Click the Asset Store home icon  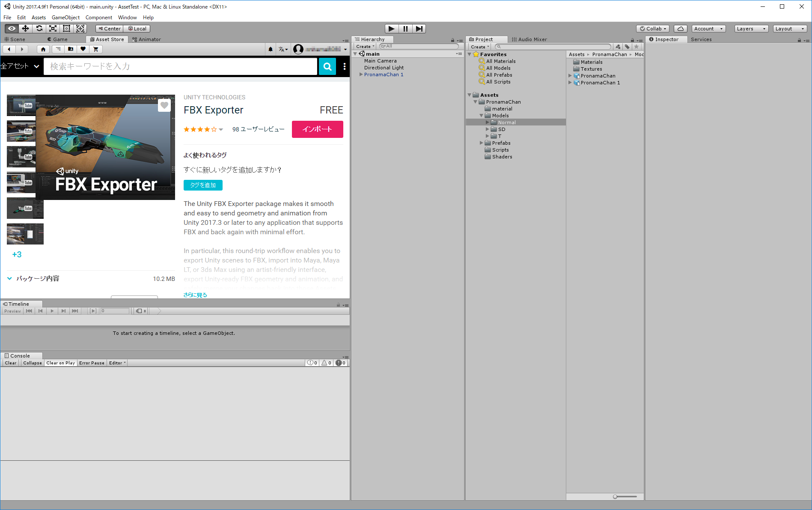click(x=43, y=49)
